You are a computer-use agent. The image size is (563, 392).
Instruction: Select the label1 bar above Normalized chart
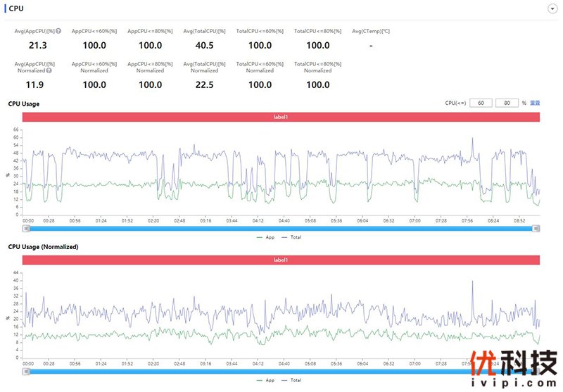coord(281,260)
